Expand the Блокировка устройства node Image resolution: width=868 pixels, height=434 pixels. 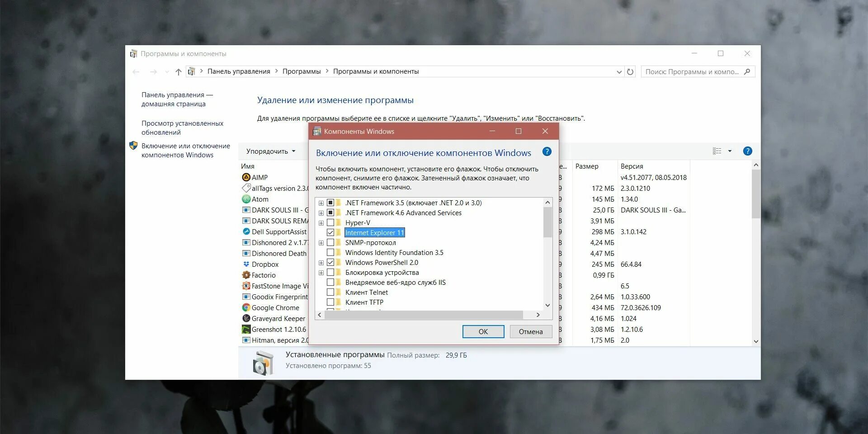click(321, 273)
